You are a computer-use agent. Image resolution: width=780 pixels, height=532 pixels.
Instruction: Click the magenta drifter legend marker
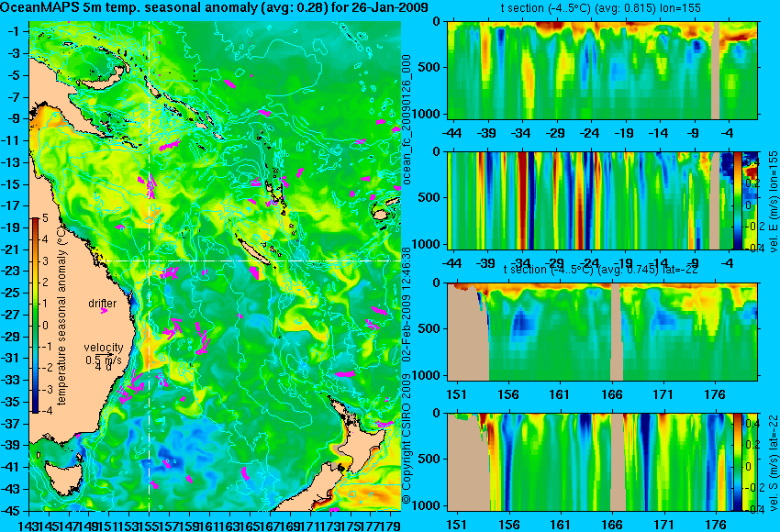click(x=104, y=311)
